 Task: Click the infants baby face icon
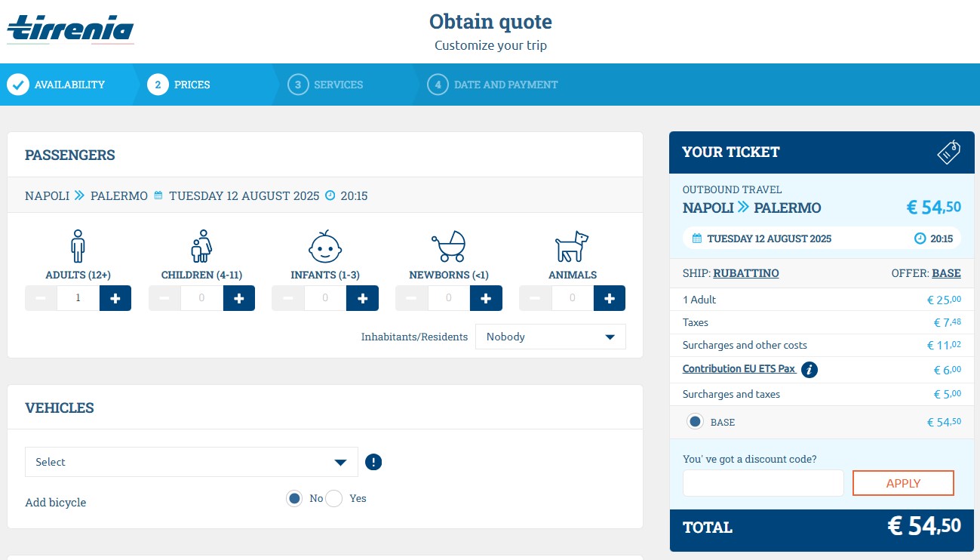click(x=325, y=247)
